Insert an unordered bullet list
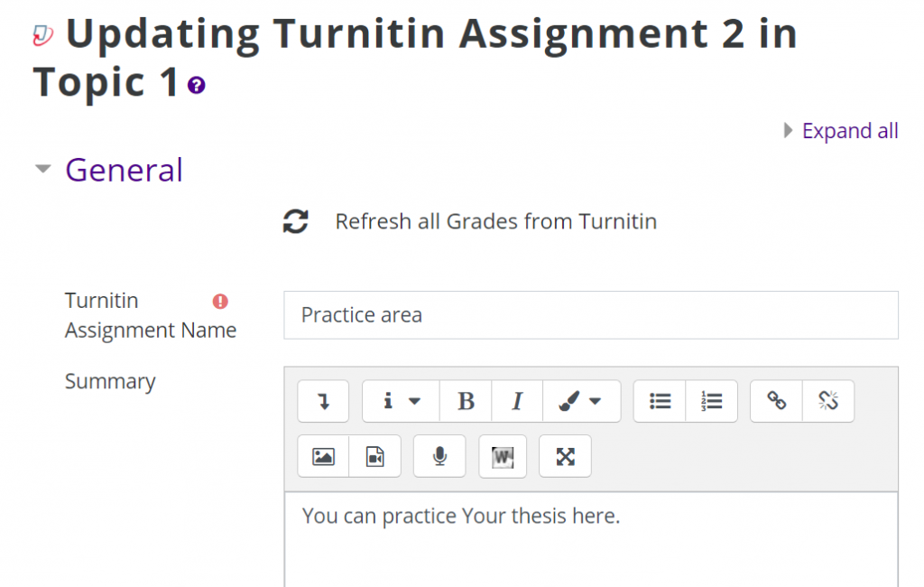This screenshot has height=587, width=924. (x=661, y=402)
